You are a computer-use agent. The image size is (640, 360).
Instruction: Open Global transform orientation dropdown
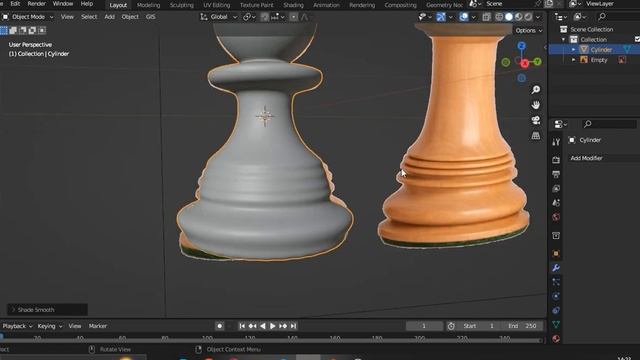pyautogui.click(x=218, y=17)
